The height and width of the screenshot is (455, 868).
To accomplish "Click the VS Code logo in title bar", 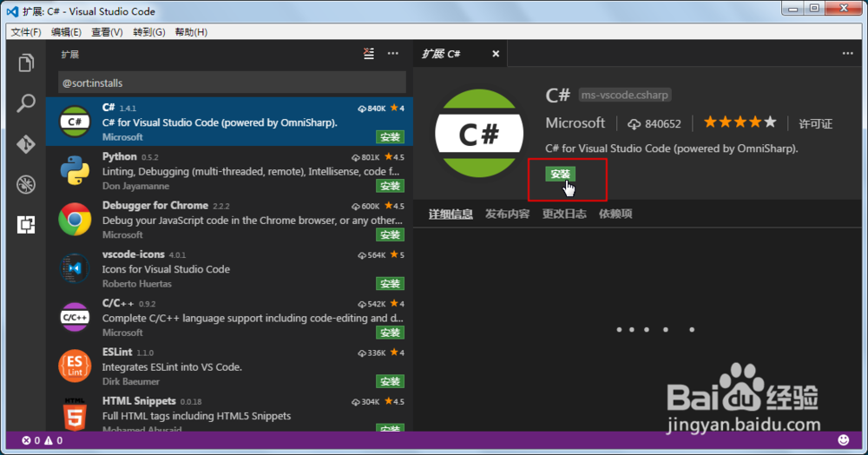I will tap(12, 11).
